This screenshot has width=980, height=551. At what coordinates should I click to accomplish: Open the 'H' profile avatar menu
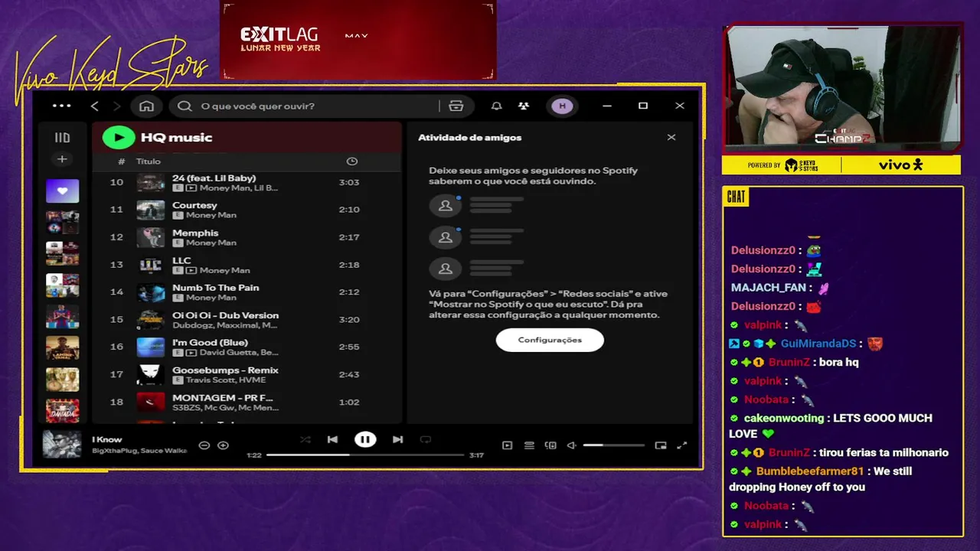click(x=563, y=106)
